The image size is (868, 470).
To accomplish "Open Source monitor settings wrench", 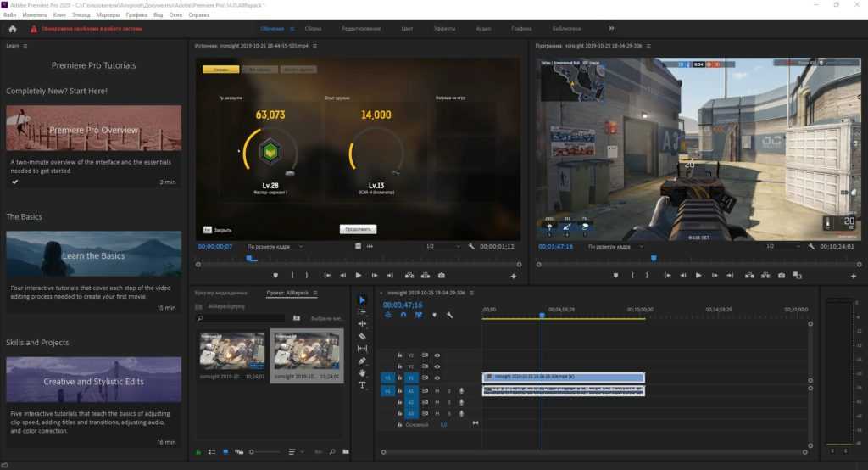I will tap(471, 246).
